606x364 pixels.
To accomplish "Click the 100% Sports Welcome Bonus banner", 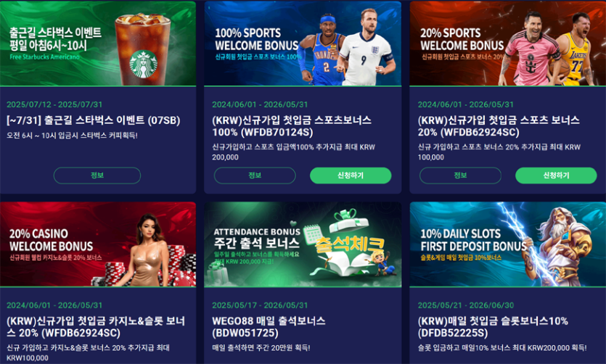I will [303, 44].
